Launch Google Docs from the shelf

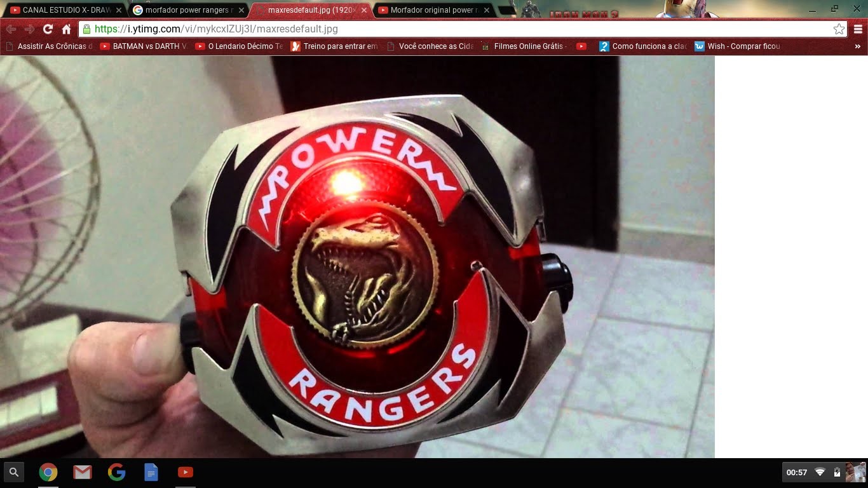151,472
